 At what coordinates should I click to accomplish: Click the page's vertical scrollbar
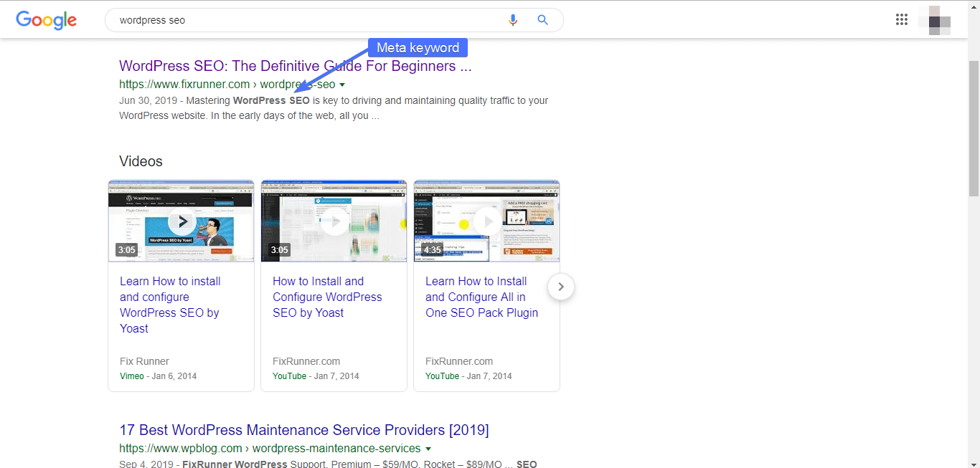(x=974, y=129)
